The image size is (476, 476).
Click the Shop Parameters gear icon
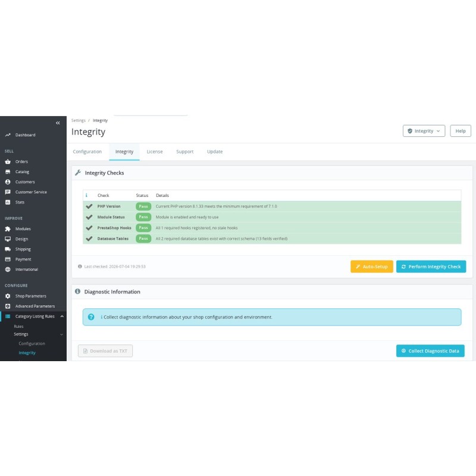(x=8, y=296)
